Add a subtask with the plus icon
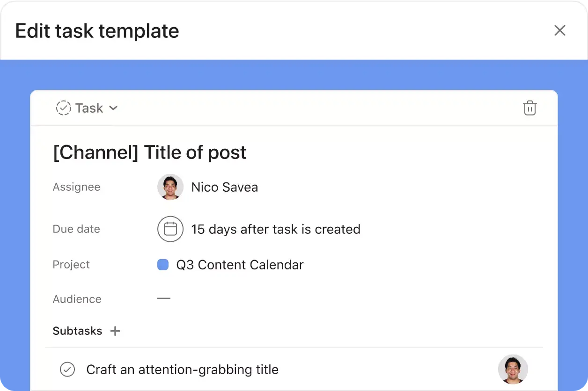Image resolution: width=588 pixels, height=391 pixels. coord(115,331)
